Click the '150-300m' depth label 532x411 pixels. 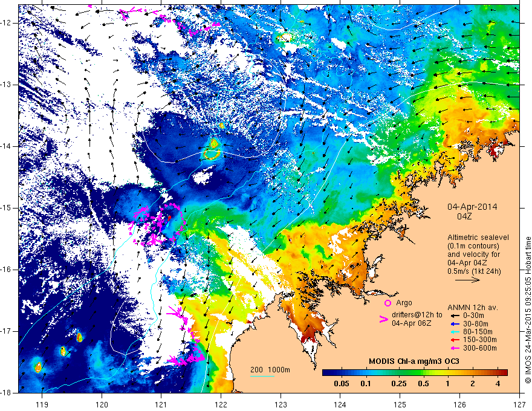click(480, 340)
